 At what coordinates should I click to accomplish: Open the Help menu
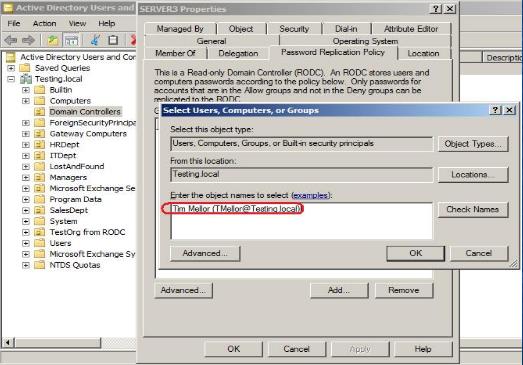click(x=107, y=23)
